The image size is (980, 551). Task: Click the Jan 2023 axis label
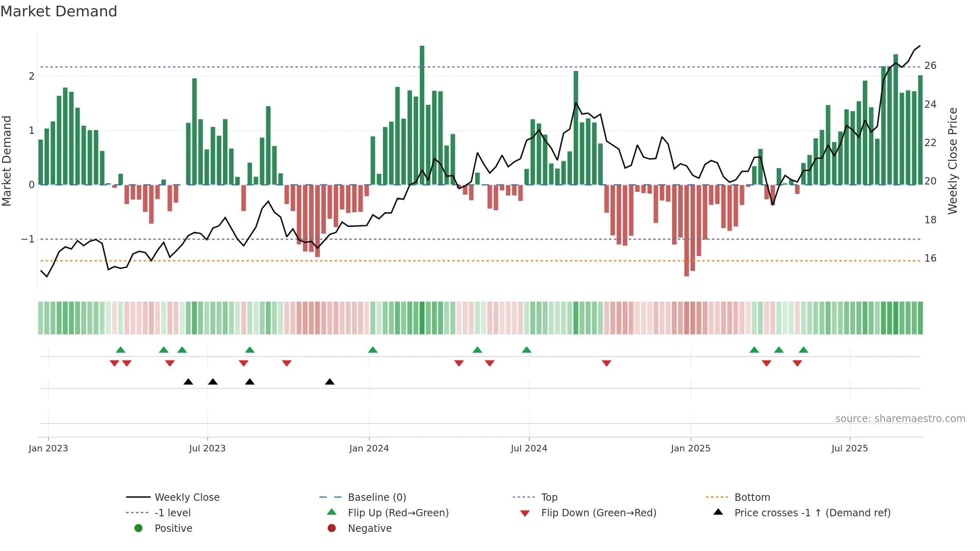tap(48, 448)
